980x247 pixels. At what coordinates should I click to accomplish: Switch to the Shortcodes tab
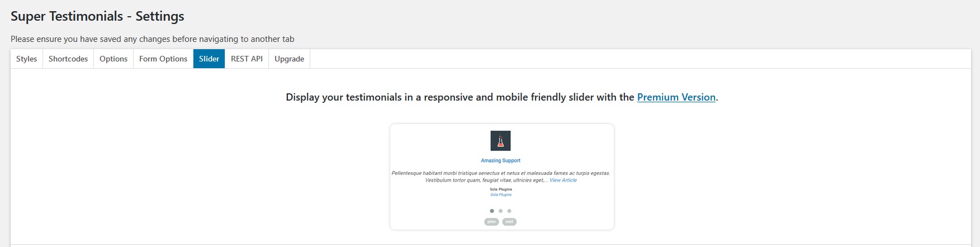pos(68,59)
